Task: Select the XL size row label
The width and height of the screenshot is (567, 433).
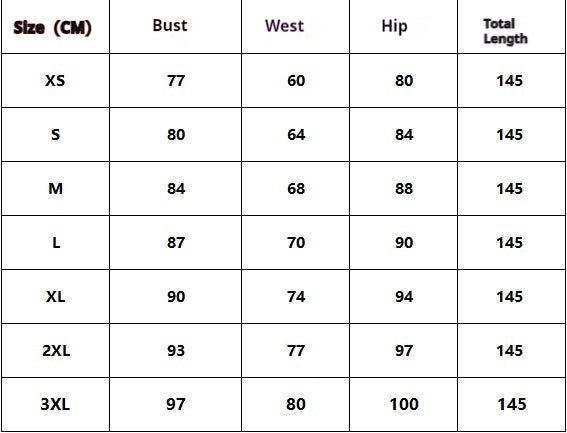Action: pos(55,297)
